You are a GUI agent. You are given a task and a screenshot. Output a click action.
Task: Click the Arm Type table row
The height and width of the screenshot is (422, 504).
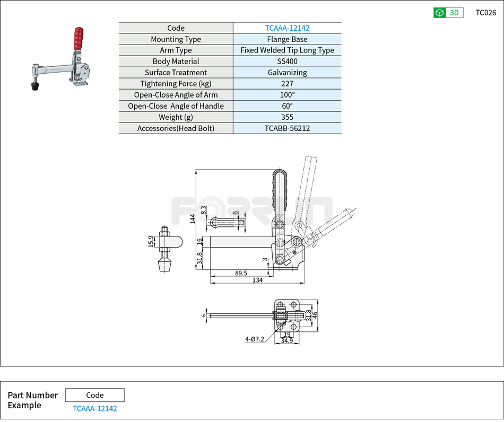click(176, 50)
